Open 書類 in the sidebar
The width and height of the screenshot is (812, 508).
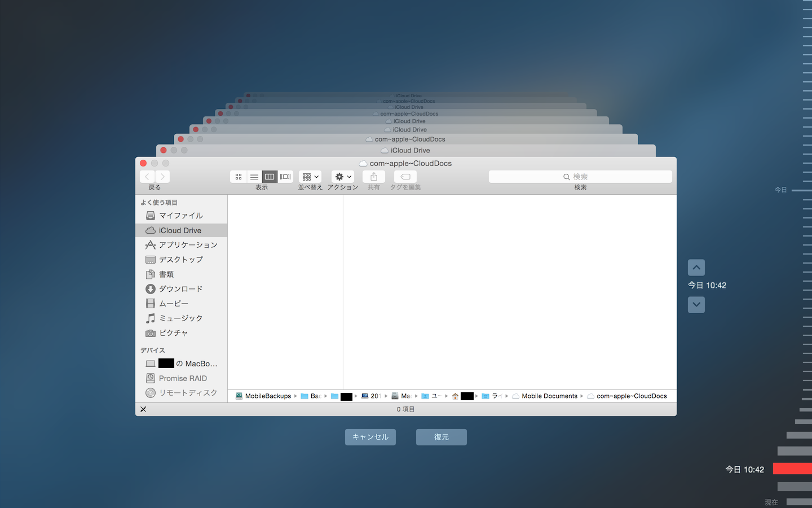(x=181, y=274)
